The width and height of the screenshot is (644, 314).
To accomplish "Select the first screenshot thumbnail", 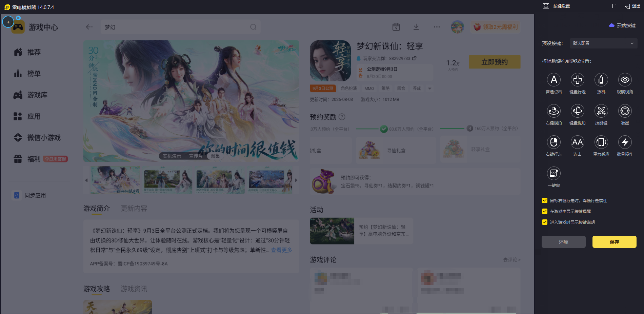I will 115,180.
